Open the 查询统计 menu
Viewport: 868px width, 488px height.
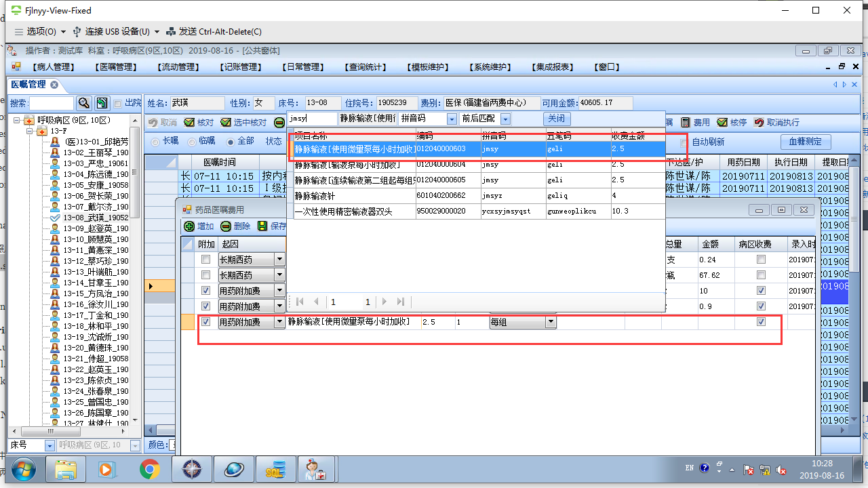[366, 67]
